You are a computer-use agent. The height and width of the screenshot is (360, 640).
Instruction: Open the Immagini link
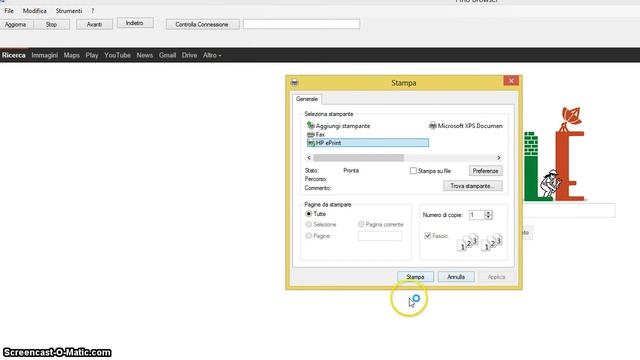point(44,55)
